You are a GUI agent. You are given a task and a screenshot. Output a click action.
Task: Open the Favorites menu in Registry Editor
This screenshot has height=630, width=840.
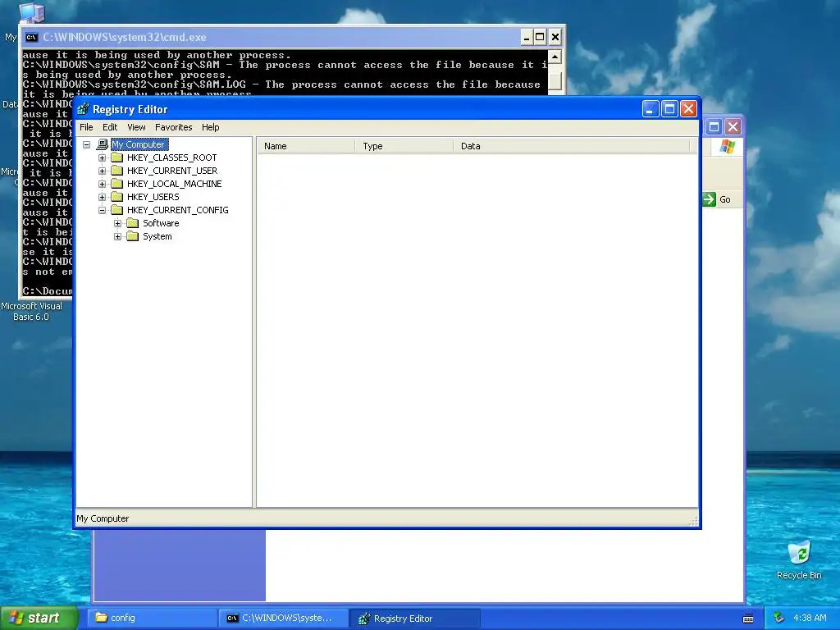174,127
